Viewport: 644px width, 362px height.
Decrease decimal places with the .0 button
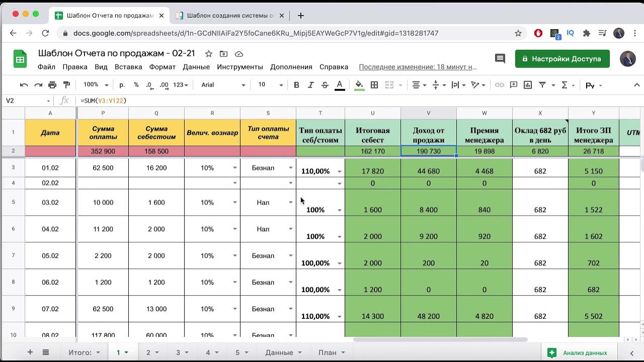149,85
